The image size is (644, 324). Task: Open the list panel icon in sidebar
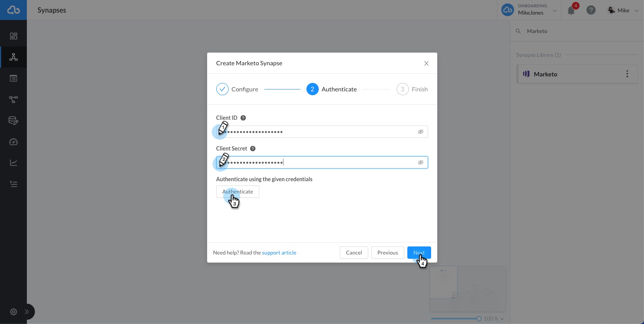tap(13, 78)
